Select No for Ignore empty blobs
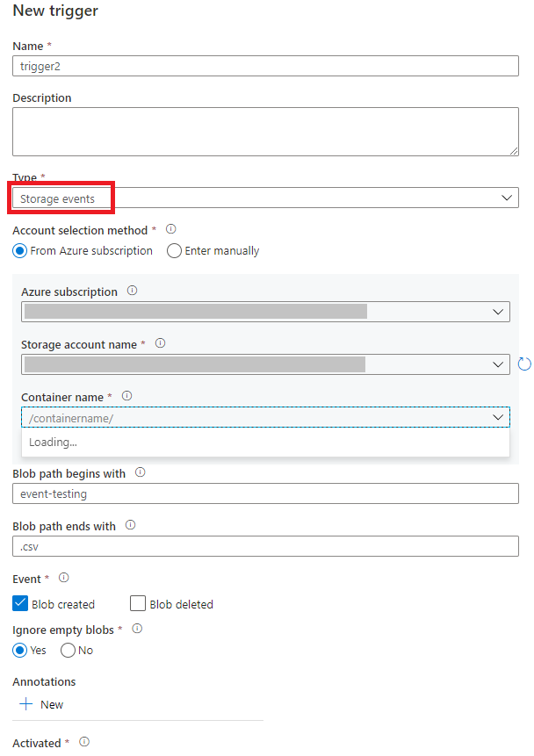This screenshot has height=756, width=534. click(70, 650)
